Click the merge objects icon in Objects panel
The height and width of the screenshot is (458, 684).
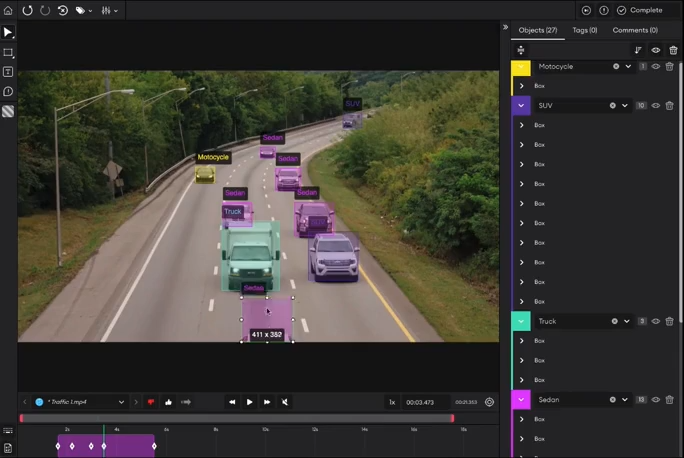point(521,50)
